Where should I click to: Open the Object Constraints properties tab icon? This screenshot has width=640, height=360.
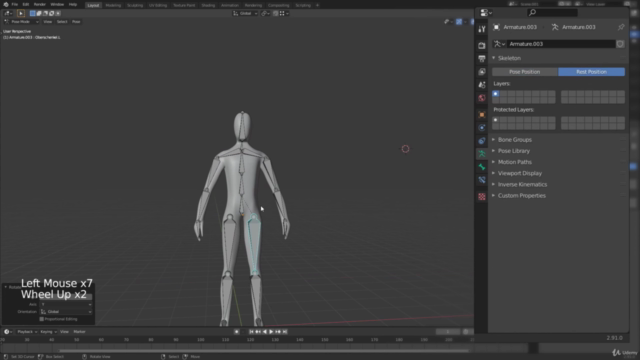point(482,141)
